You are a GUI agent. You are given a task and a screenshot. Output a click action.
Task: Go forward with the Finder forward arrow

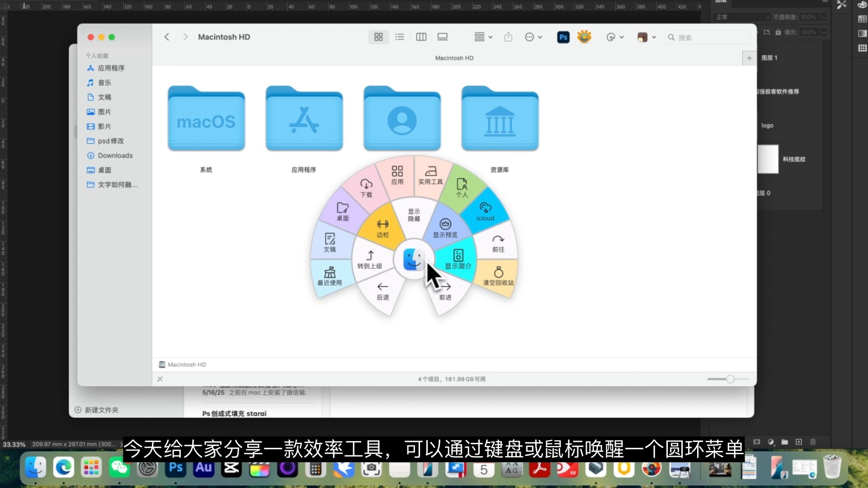tap(185, 37)
